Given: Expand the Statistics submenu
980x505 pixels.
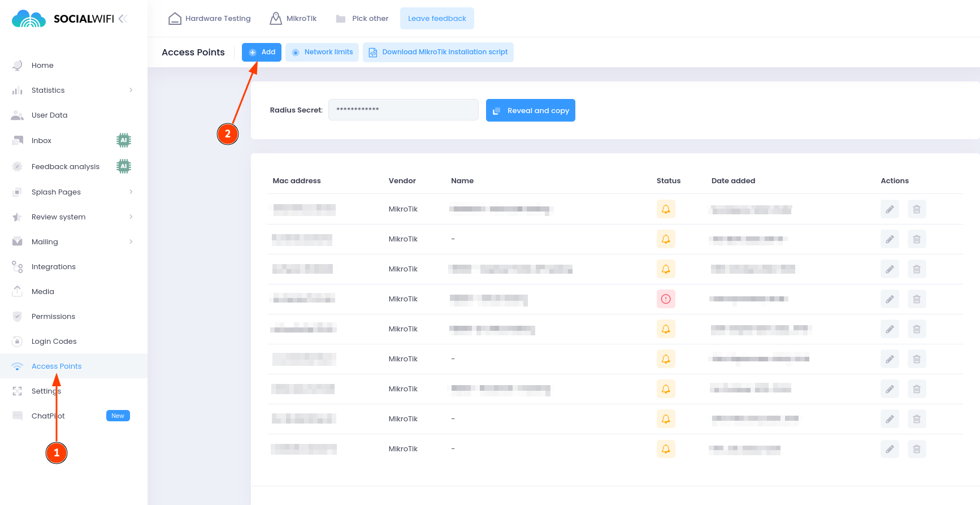Looking at the screenshot, I should click(131, 90).
